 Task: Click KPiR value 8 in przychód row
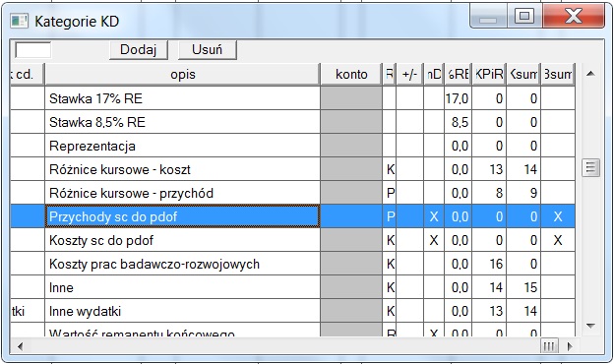489,193
